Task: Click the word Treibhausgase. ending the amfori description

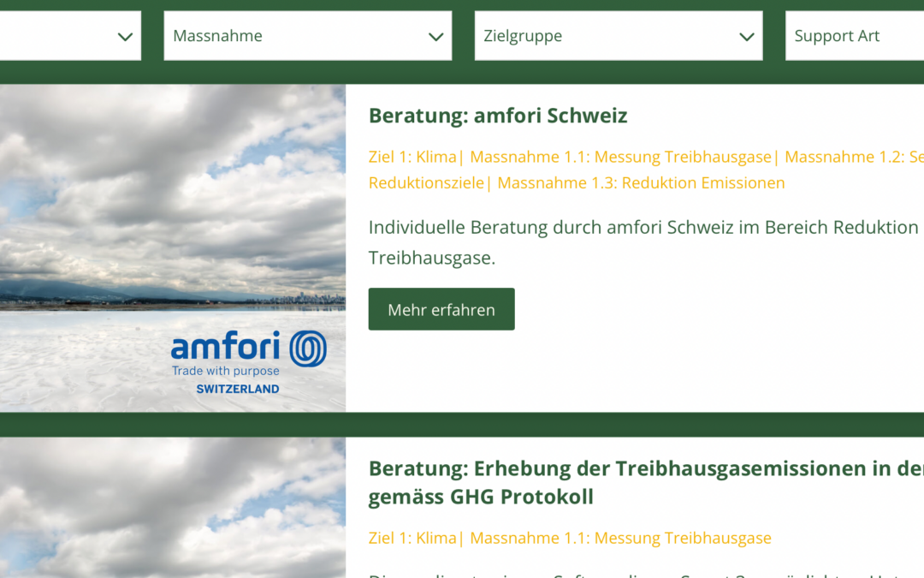Action: point(432,258)
